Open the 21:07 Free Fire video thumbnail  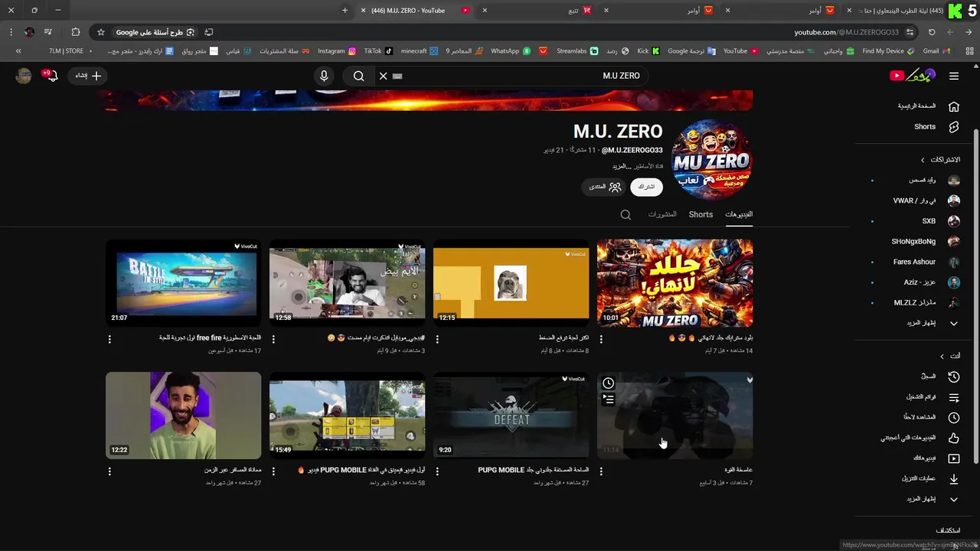coord(183,283)
